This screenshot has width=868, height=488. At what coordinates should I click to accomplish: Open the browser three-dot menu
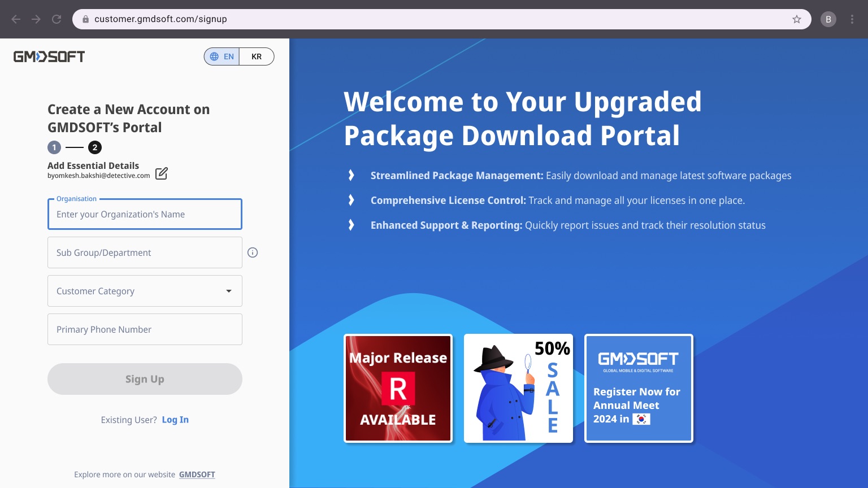pos(852,19)
